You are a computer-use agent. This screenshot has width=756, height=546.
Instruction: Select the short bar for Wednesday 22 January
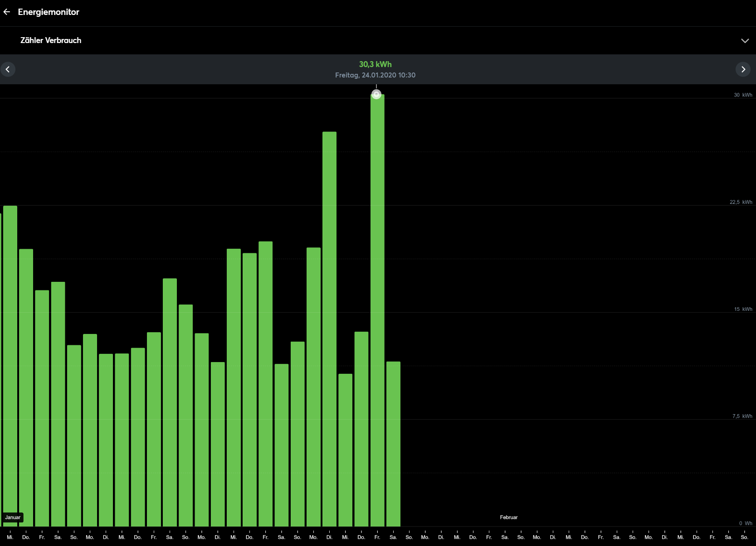[x=346, y=450]
